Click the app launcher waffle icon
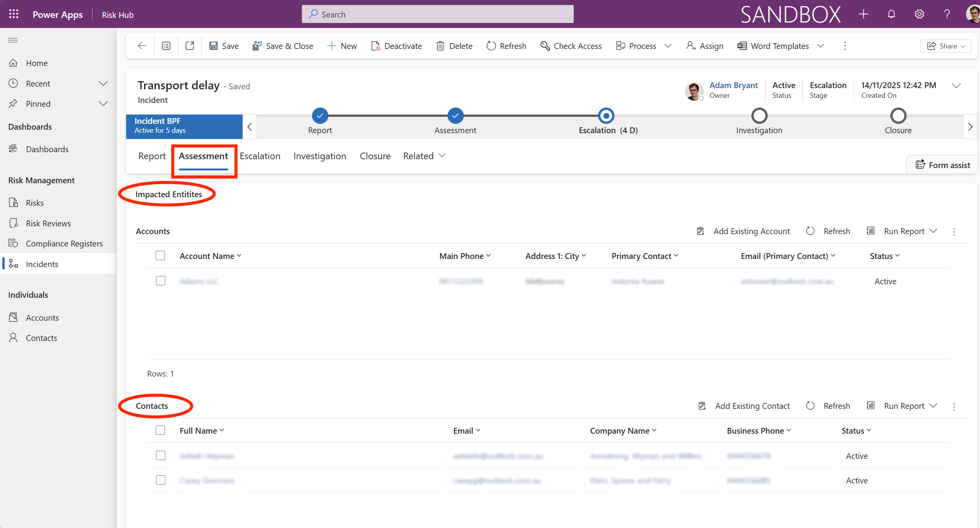Image resolution: width=980 pixels, height=528 pixels. tap(14, 14)
